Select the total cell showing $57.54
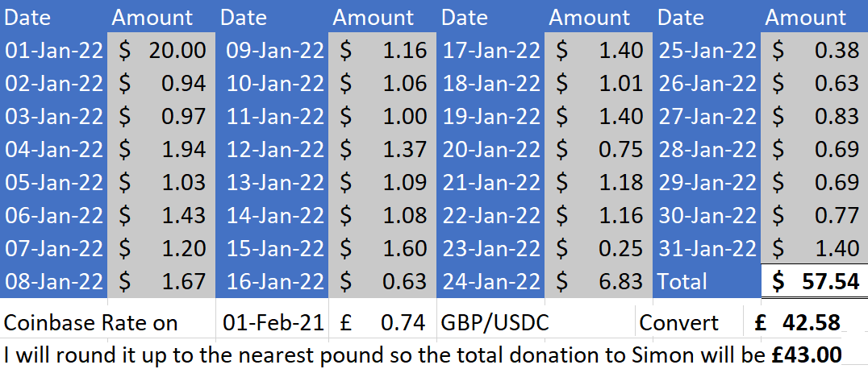 [x=814, y=282]
